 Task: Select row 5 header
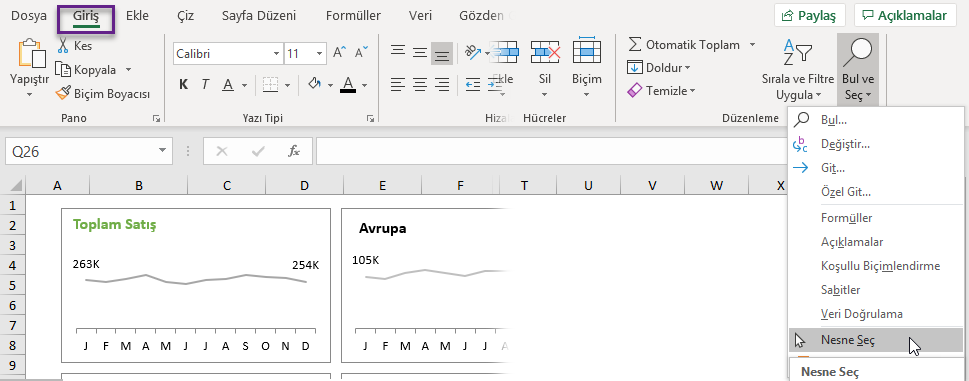[13, 285]
